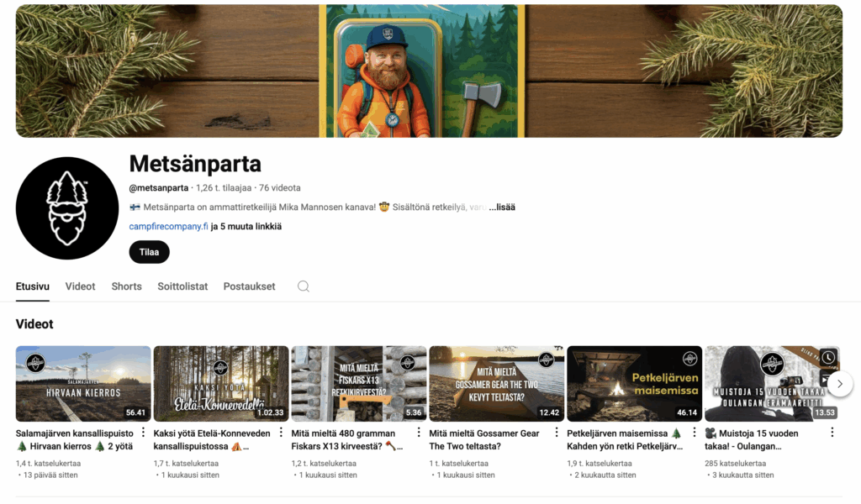Open three-dot menu for Muistoja 15 vuoden video
This screenshot has width=861, height=504.
pyautogui.click(x=832, y=433)
